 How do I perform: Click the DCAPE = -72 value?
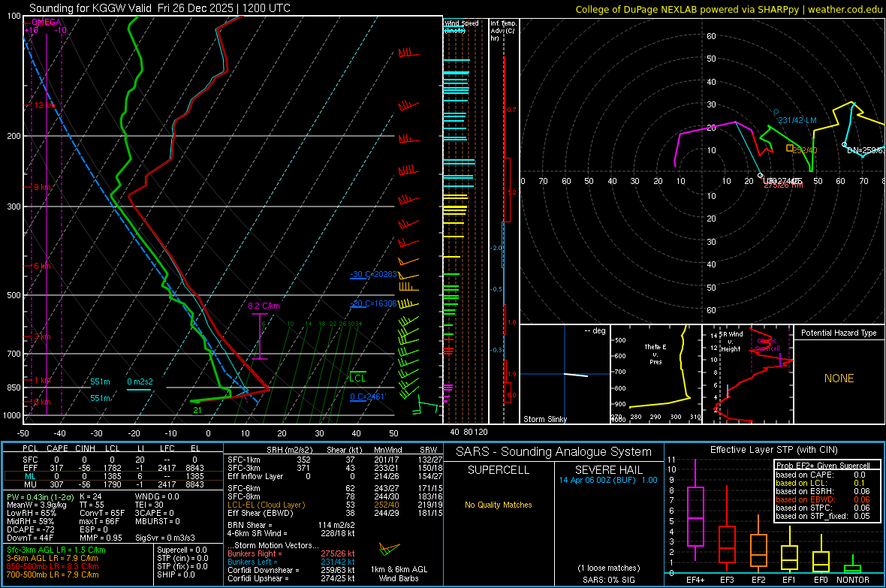(x=31, y=529)
